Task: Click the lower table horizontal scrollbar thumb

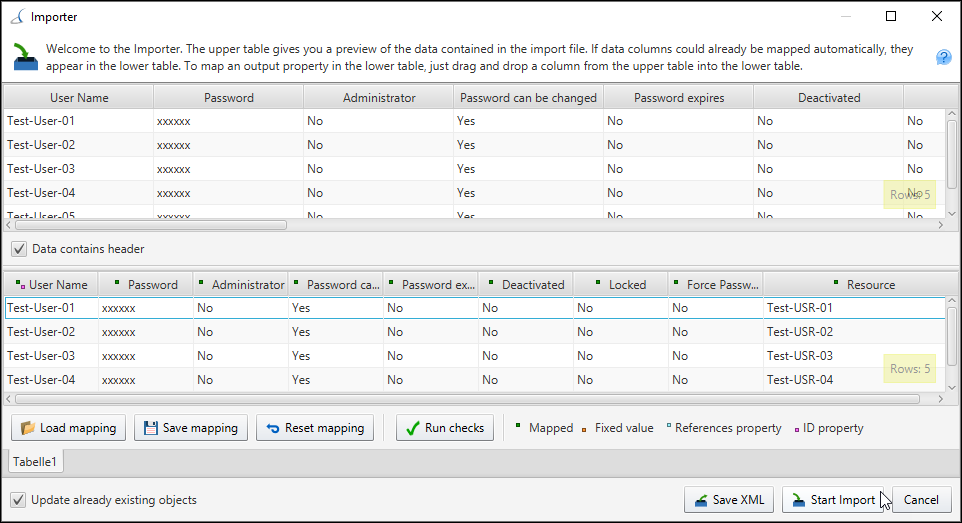Action: click(x=468, y=399)
